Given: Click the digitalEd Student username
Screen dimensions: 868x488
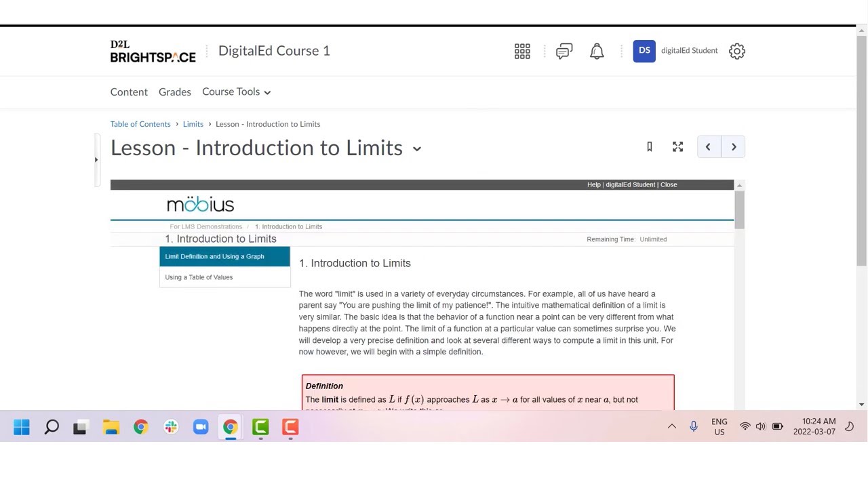Looking at the screenshot, I should pos(689,51).
